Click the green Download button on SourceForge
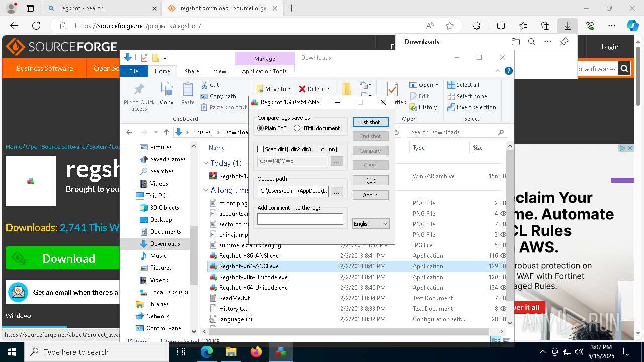This screenshot has width=644, height=362. [62, 258]
